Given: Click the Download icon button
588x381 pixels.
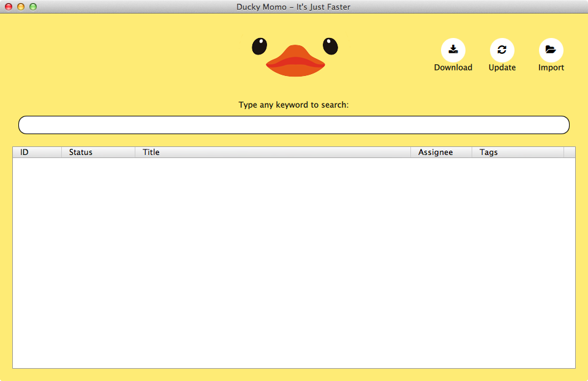Looking at the screenshot, I should [x=453, y=50].
